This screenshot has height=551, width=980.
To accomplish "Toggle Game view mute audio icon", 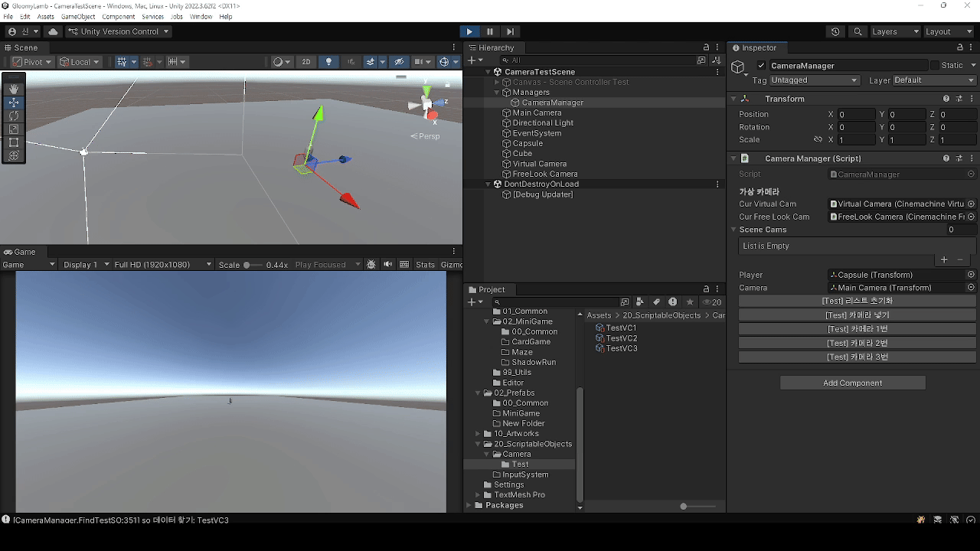I will [387, 265].
